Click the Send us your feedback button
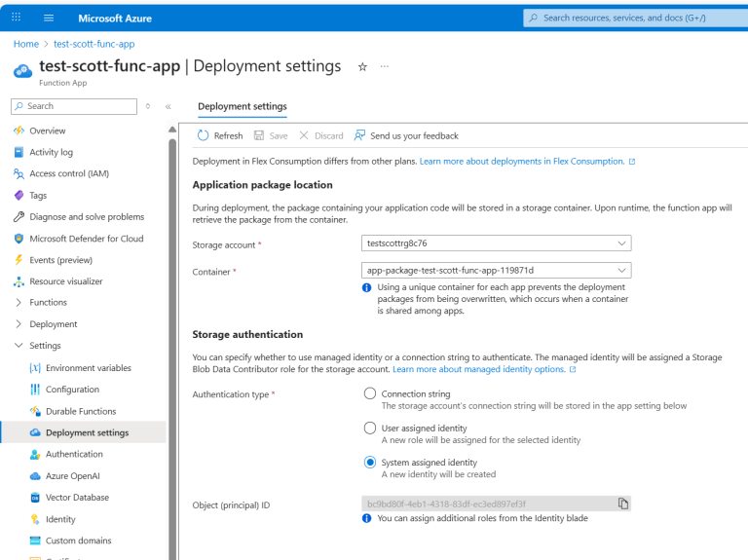The width and height of the screenshot is (748, 560). coord(406,135)
